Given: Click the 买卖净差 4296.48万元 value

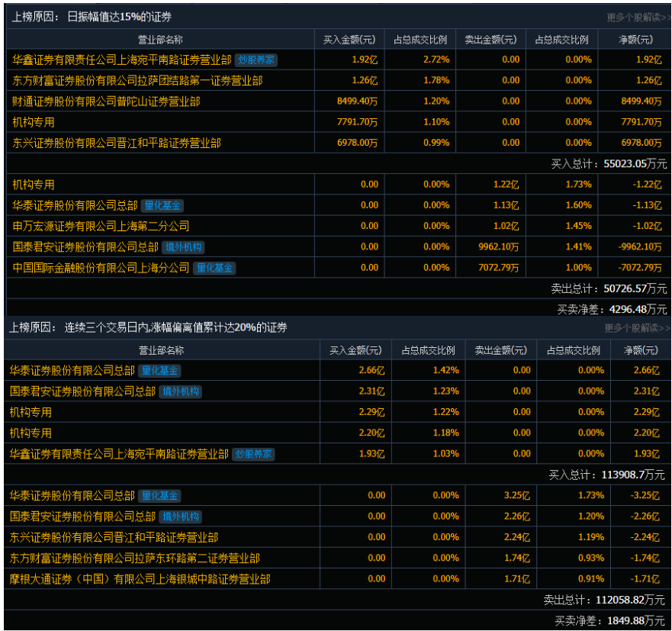Looking at the screenshot, I should click(612, 310).
